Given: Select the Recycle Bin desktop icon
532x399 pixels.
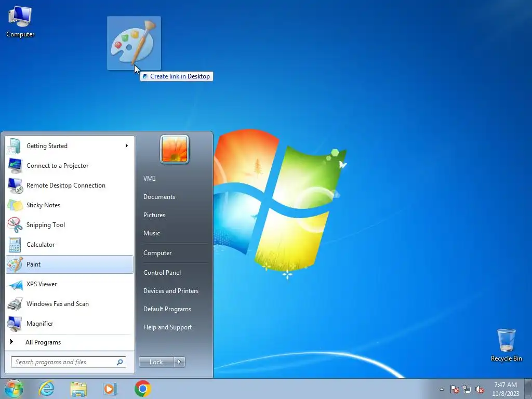Looking at the screenshot, I should 506,345.
